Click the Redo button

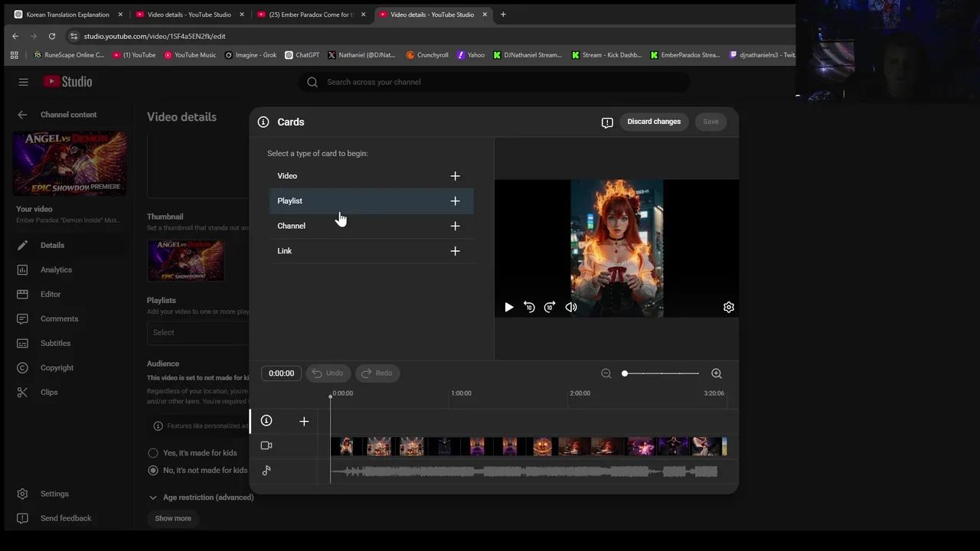(377, 373)
